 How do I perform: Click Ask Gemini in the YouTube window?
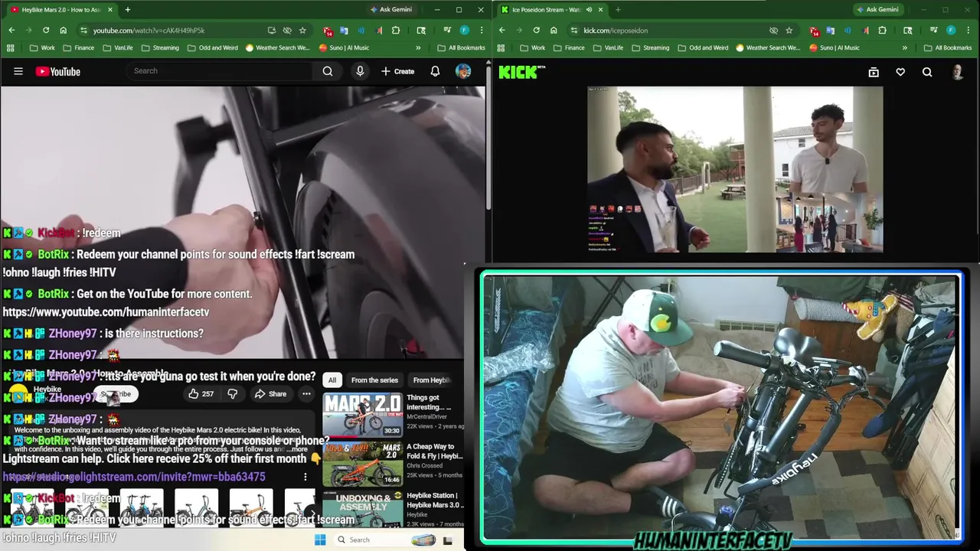point(391,9)
